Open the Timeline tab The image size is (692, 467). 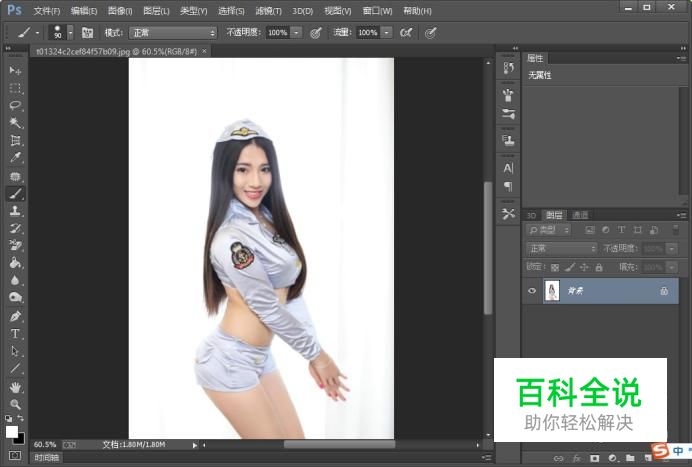pos(46,458)
